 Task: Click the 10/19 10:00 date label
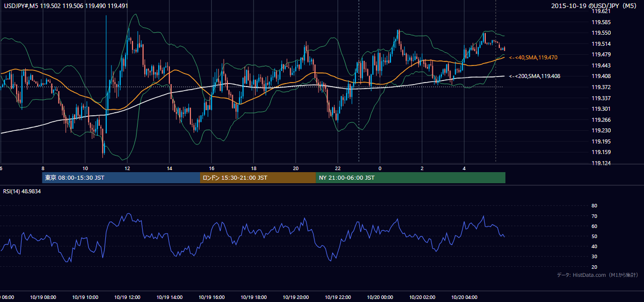coord(85,297)
